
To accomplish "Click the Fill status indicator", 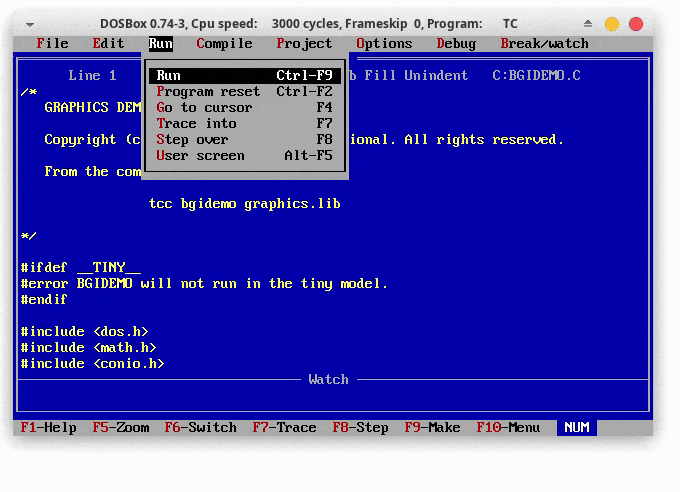I will click(x=380, y=75).
